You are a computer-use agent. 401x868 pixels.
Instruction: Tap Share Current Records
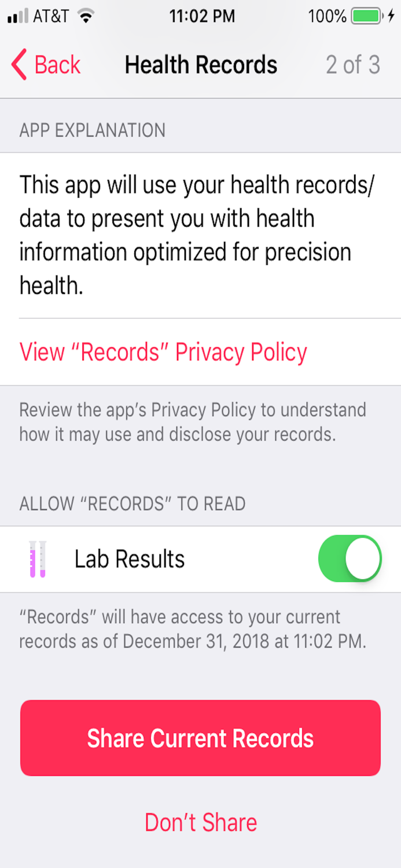[x=200, y=737]
